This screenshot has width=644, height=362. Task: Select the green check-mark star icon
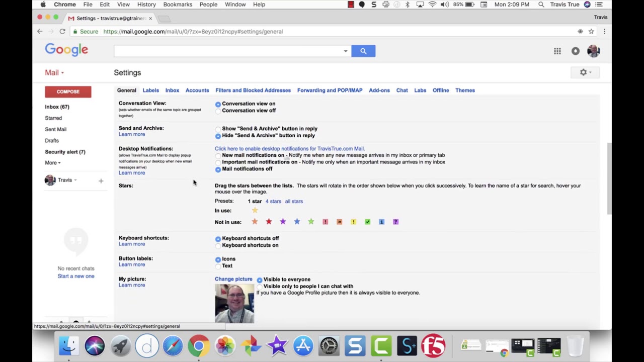(367, 221)
